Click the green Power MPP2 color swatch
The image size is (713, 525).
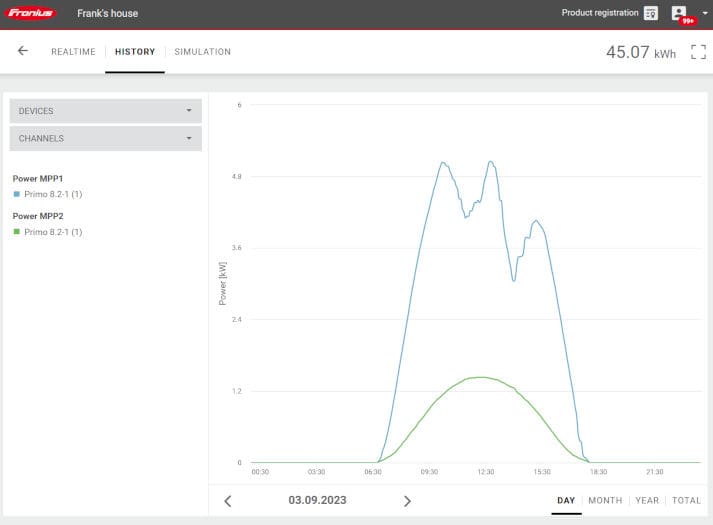point(17,232)
